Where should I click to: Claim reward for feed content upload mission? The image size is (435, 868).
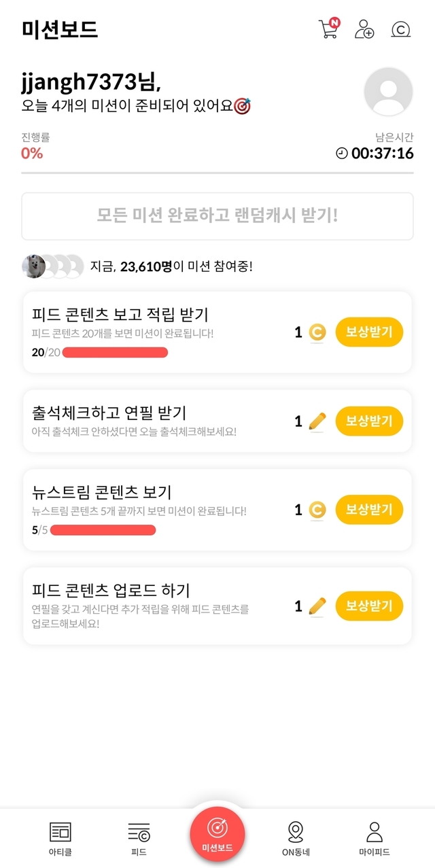pyautogui.click(x=369, y=606)
